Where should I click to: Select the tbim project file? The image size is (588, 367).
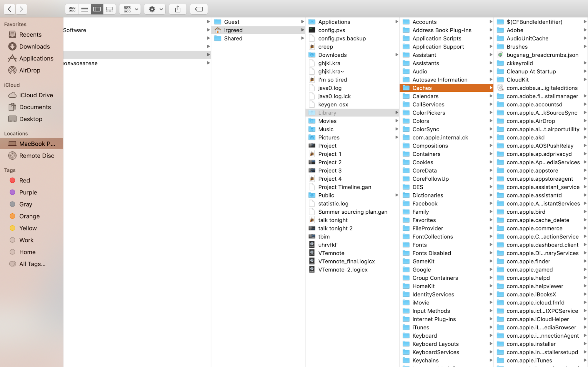(352, 237)
